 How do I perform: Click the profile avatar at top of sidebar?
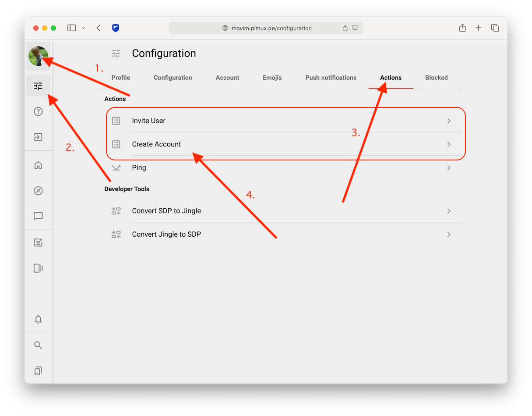click(38, 56)
